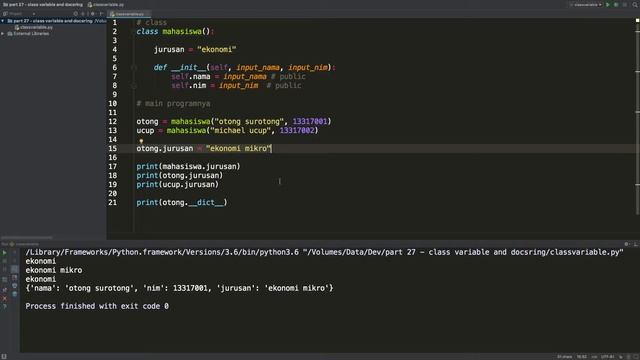Run the script with the green toolbar Run button
Image resolution: width=640 pixels, height=360 pixels.
[608, 4]
